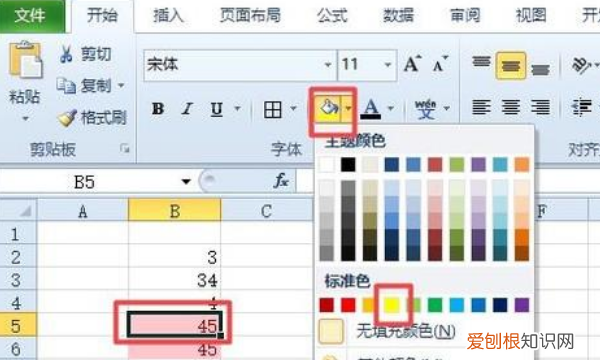Expand the Copy options arrow

121,85
